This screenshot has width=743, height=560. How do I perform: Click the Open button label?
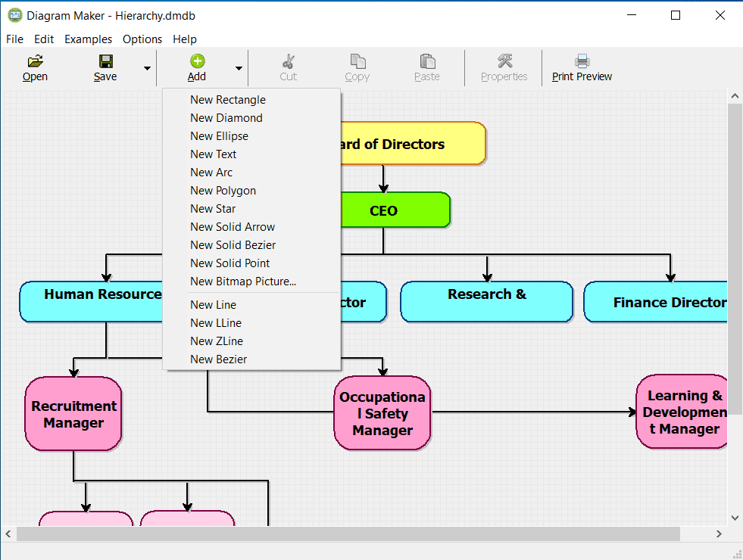click(35, 76)
